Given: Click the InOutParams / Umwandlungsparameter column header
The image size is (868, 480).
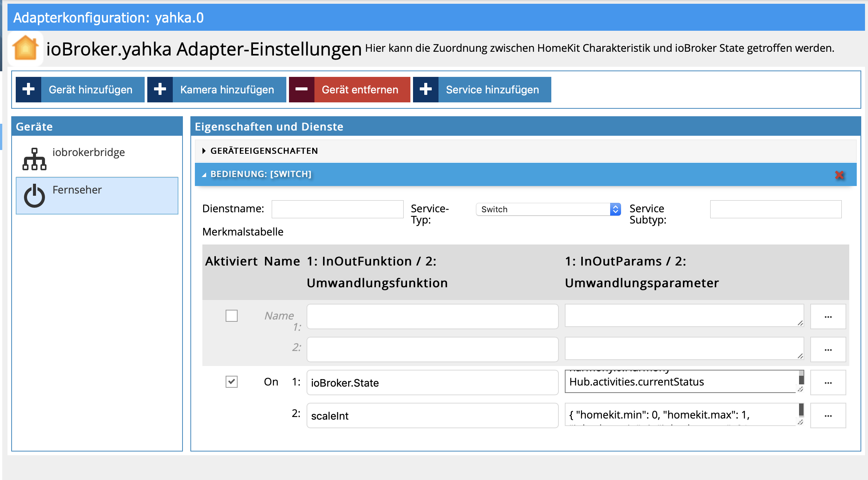Looking at the screenshot, I should 642,272.
